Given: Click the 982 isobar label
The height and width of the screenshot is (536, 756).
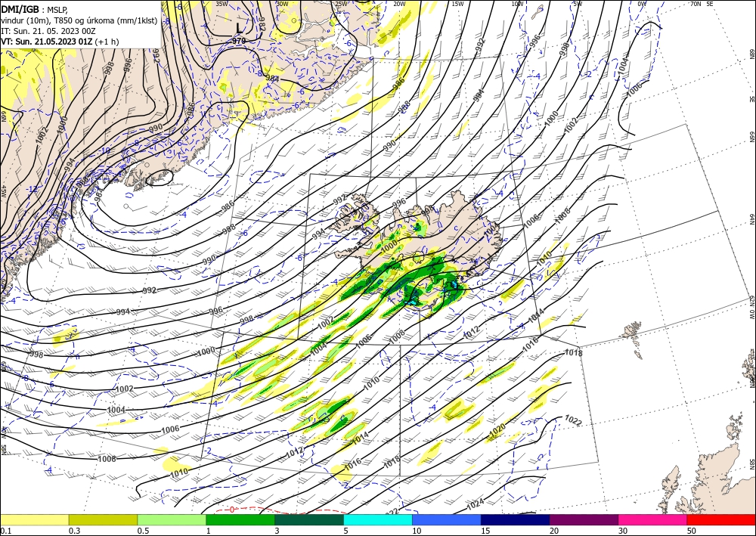Looking at the screenshot, I should 263,23.
